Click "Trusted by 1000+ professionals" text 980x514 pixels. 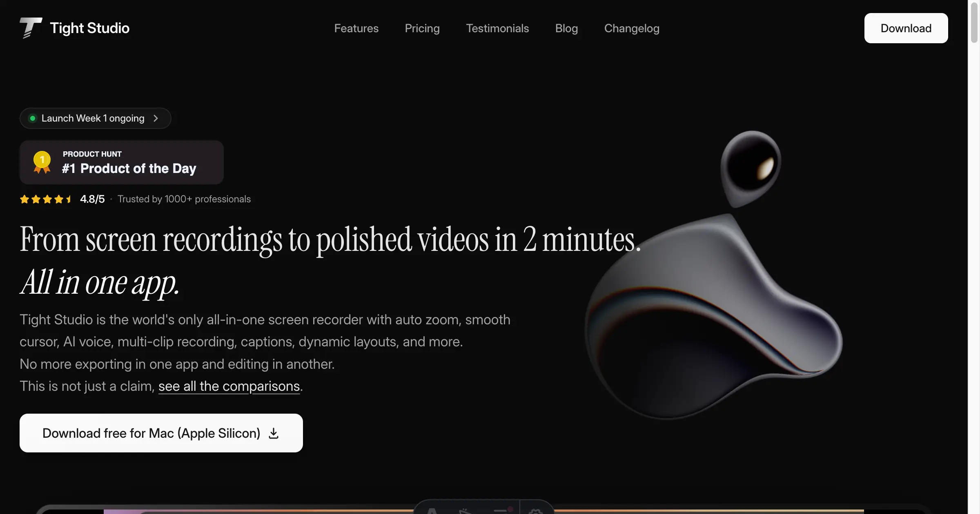click(x=184, y=199)
